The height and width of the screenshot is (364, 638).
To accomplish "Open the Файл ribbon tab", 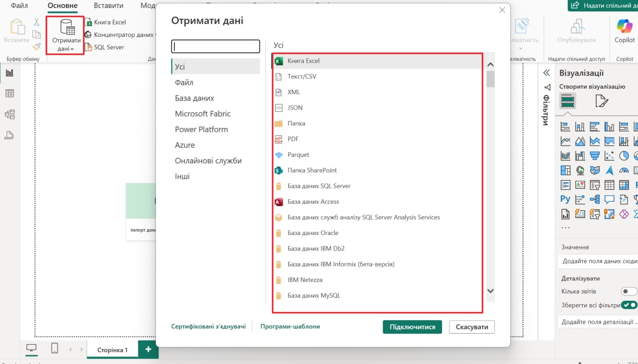I will click(x=19, y=6).
